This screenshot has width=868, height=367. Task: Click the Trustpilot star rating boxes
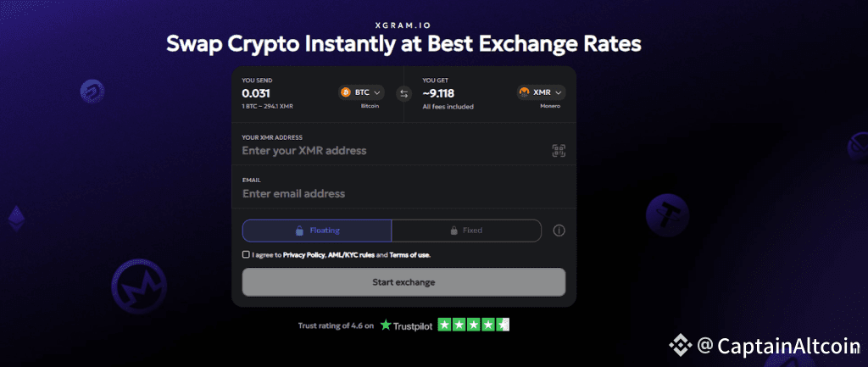[x=473, y=325]
